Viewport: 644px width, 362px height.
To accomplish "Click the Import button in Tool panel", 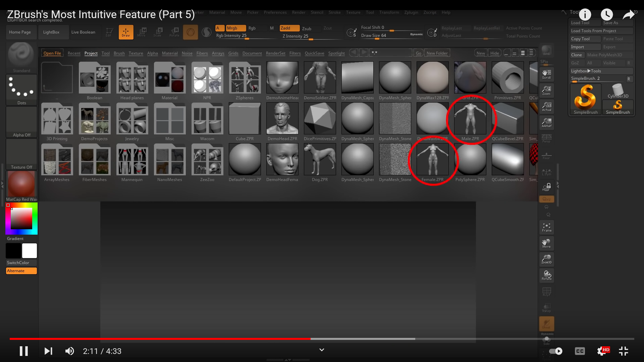I will coord(585,47).
